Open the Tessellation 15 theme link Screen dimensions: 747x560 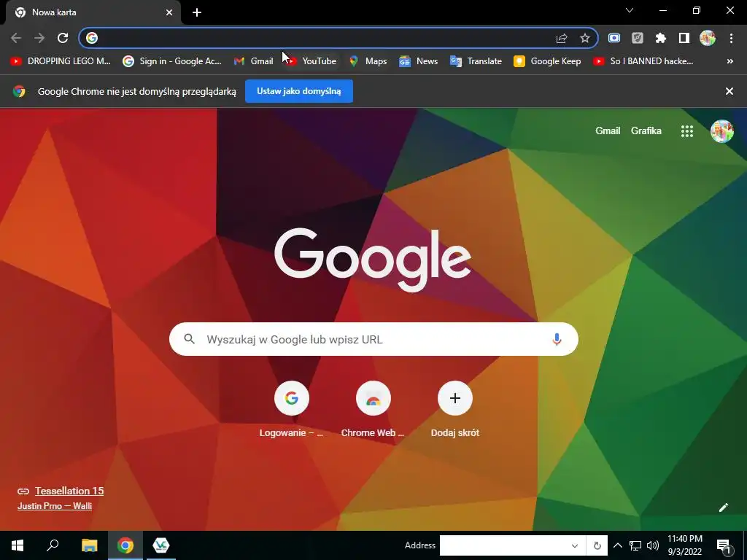click(x=69, y=491)
